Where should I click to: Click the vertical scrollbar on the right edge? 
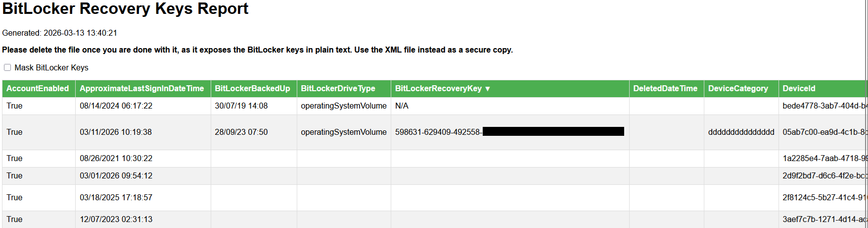(x=866, y=114)
